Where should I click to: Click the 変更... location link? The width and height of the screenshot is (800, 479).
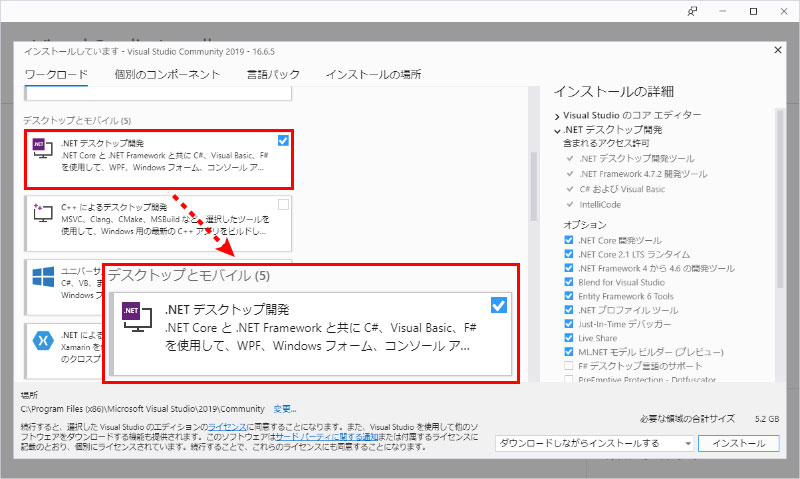[x=285, y=409]
